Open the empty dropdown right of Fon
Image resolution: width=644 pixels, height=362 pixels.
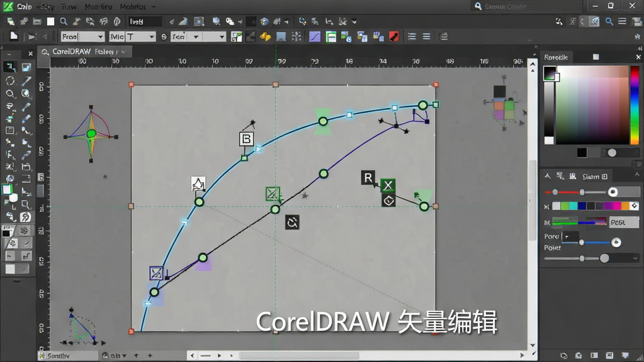[x=214, y=37]
